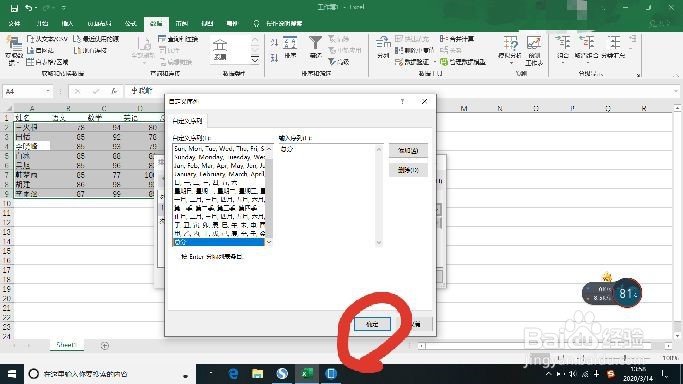Image resolution: width=683 pixels, height=384 pixels.
Task: Switch to the Formulas ribbon tab
Action: 131,24
